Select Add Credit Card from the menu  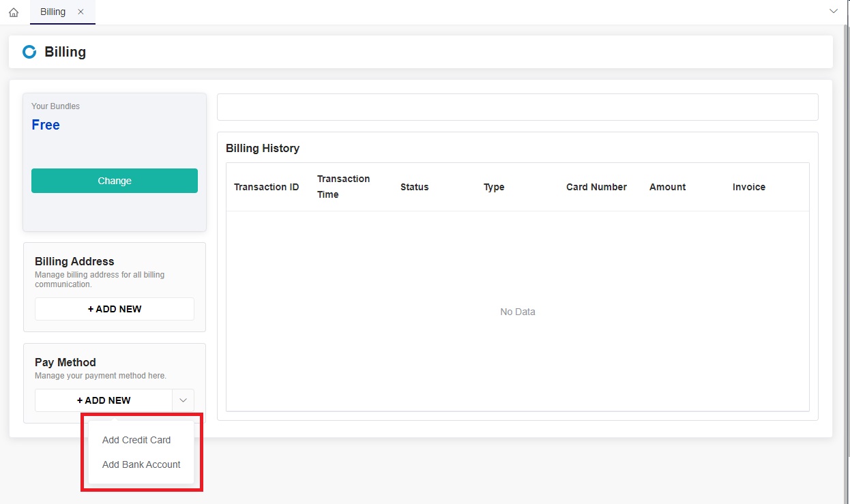point(136,440)
